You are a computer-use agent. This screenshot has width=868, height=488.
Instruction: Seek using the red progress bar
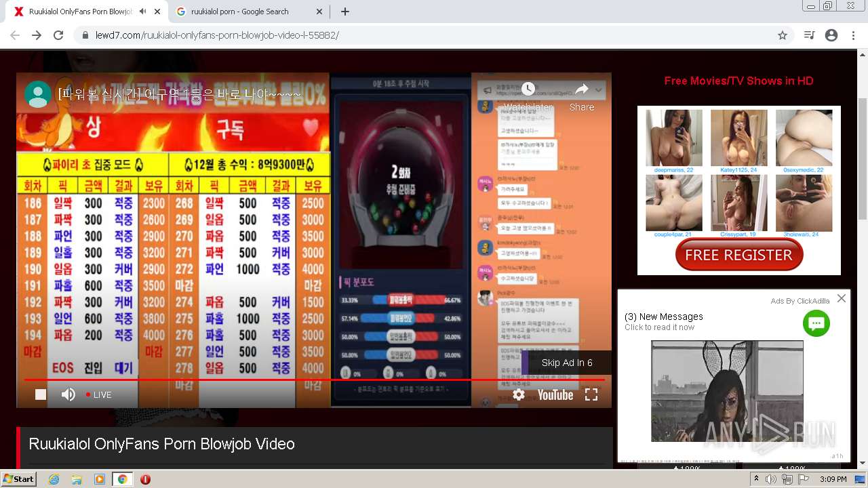coord(314,380)
